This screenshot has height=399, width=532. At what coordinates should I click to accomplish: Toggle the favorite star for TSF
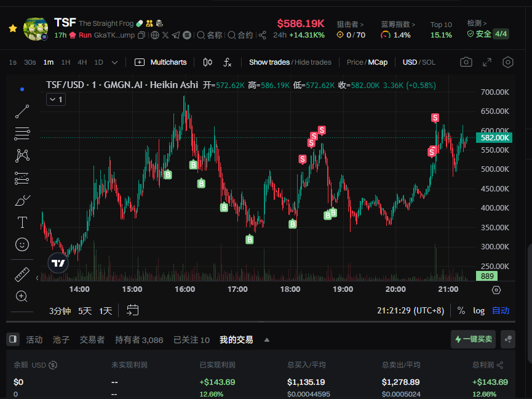[x=13, y=28]
